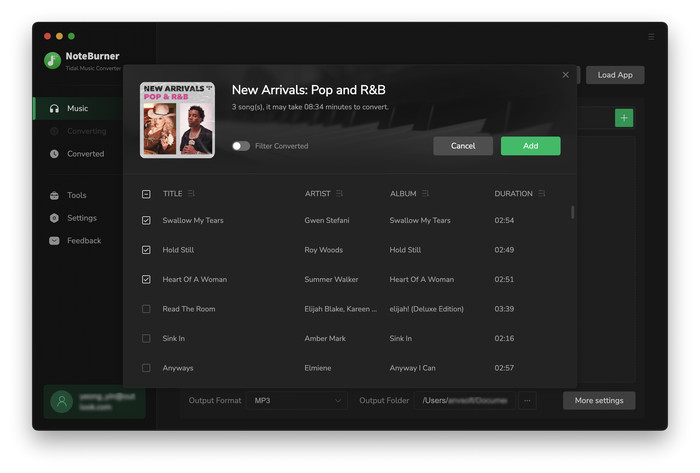Check the Read The Room checkbox
This screenshot has height=473, width=700.
click(x=146, y=309)
